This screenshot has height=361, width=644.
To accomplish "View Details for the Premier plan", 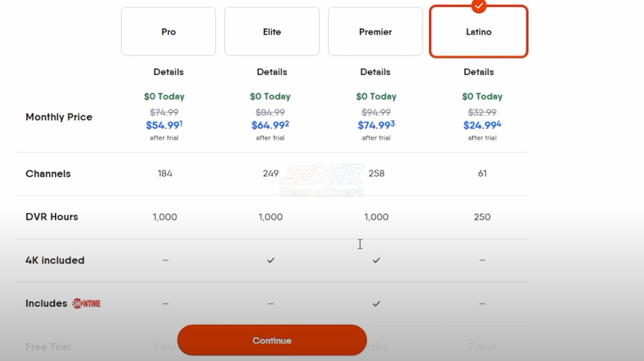I will [x=375, y=72].
